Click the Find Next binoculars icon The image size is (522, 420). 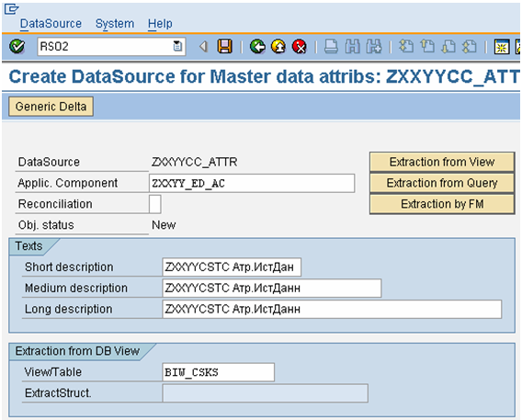pyautogui.click(x=374, y=46)
